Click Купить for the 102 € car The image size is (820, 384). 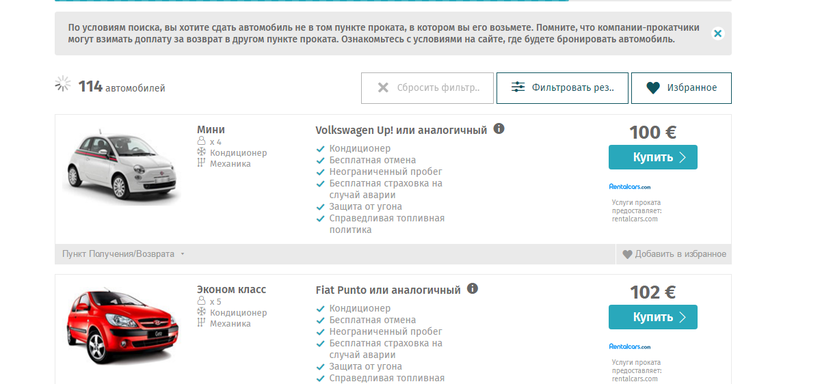click(653, 317)
